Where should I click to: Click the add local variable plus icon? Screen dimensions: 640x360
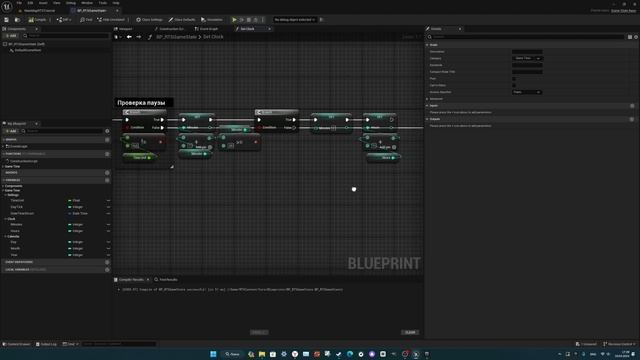click(107, 269)
